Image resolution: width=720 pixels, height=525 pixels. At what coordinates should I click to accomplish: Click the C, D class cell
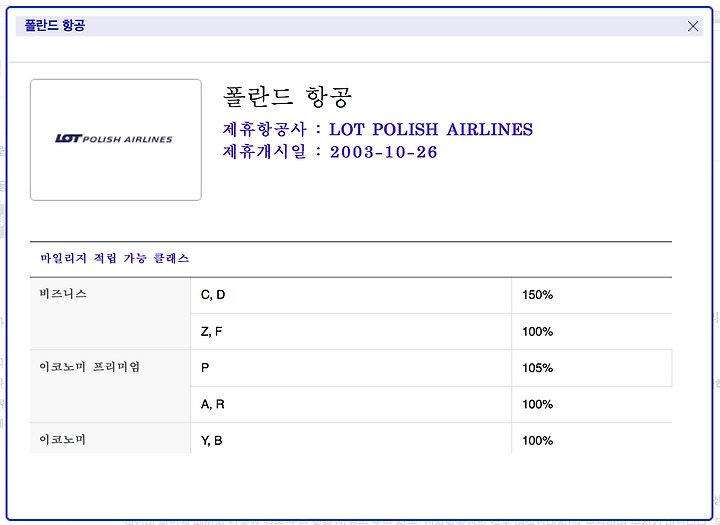pos(351,295)
